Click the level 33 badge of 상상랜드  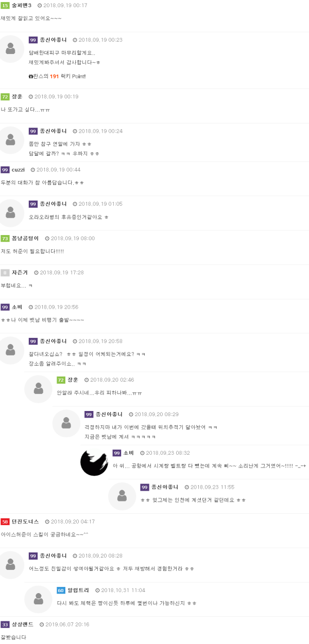point(5,624)
